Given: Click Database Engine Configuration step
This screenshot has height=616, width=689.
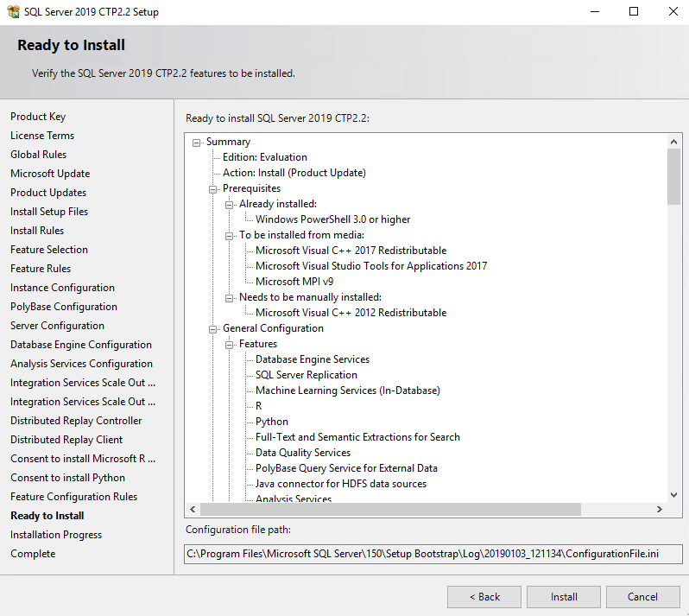Looking at the screenshot, I should (81, 345).
